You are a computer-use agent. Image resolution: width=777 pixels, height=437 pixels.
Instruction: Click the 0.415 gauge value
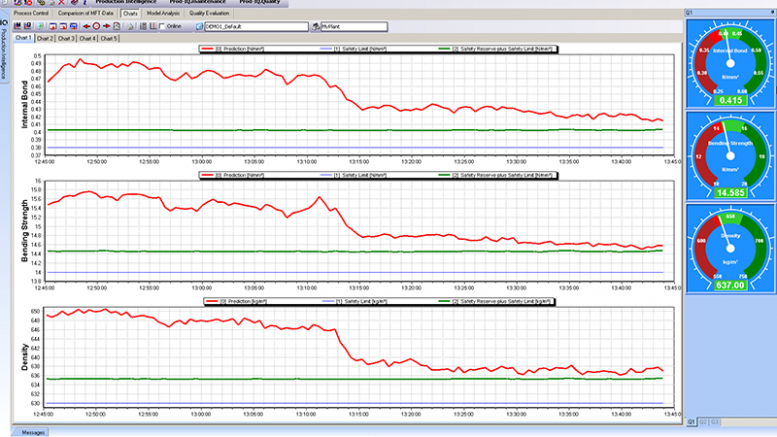click(730, 100)
